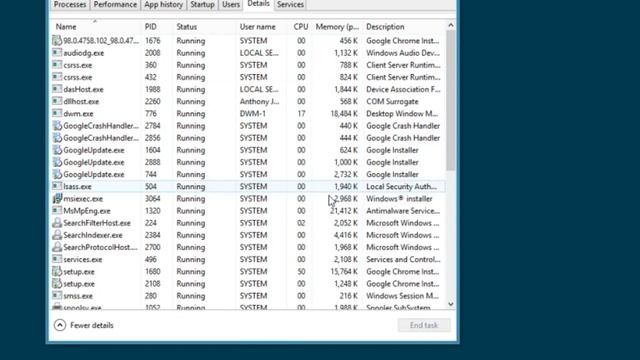Click icon of setup.exe PID 1680

click(57, 271)
